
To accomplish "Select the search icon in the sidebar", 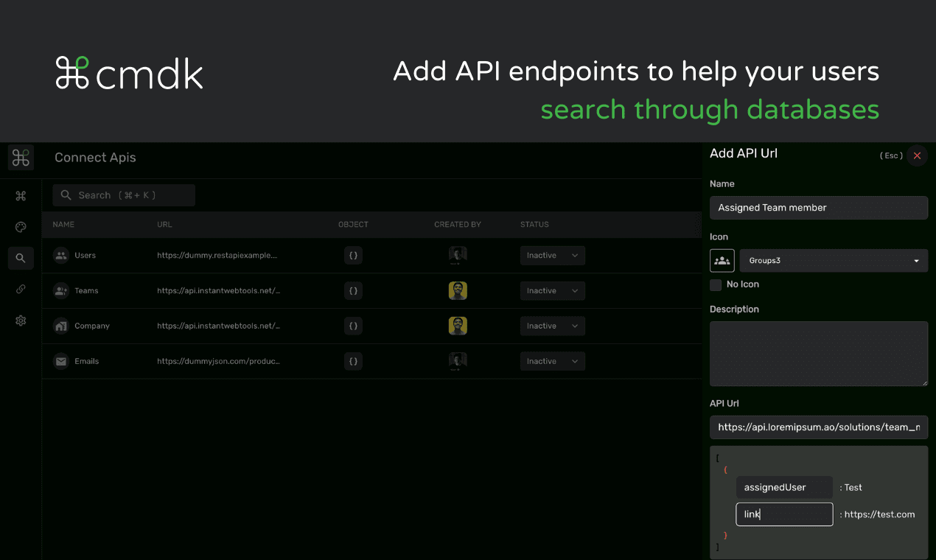I will pos(21,258).
